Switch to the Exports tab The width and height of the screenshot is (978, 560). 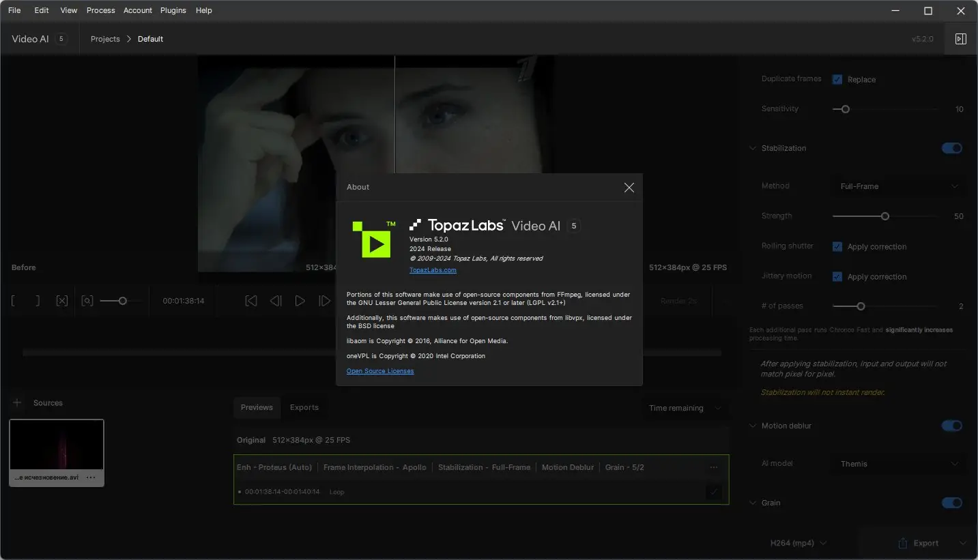click(x=304, y=407)
